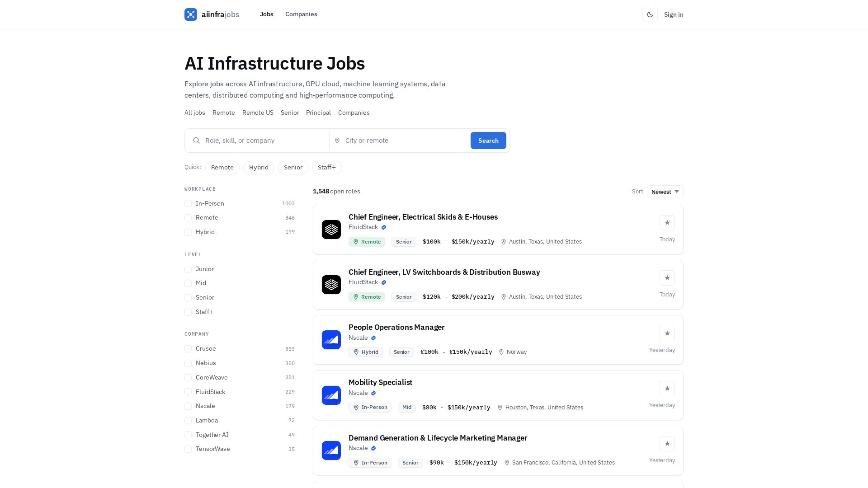The image size is (868, 488).
Task: Open the Jobs nav item
Action: point(267,14)
